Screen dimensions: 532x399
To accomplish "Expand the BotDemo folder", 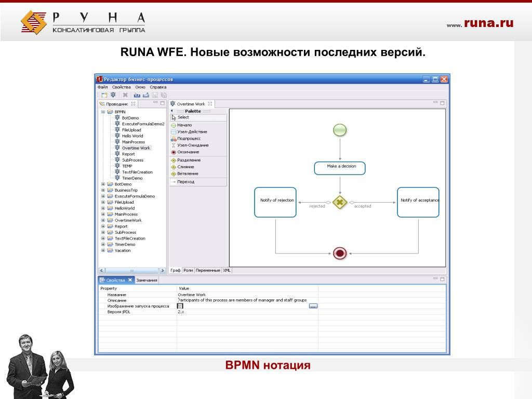I will point(103,184).
